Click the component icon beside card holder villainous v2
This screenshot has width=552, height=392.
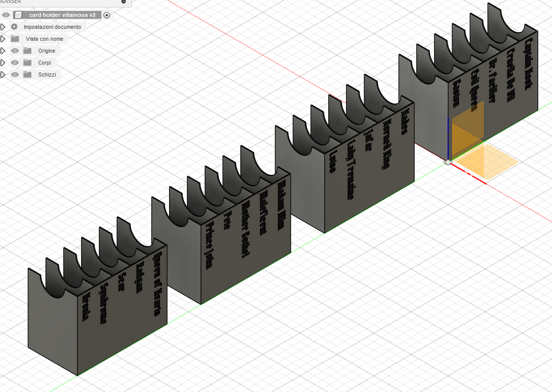pos(18,15)
